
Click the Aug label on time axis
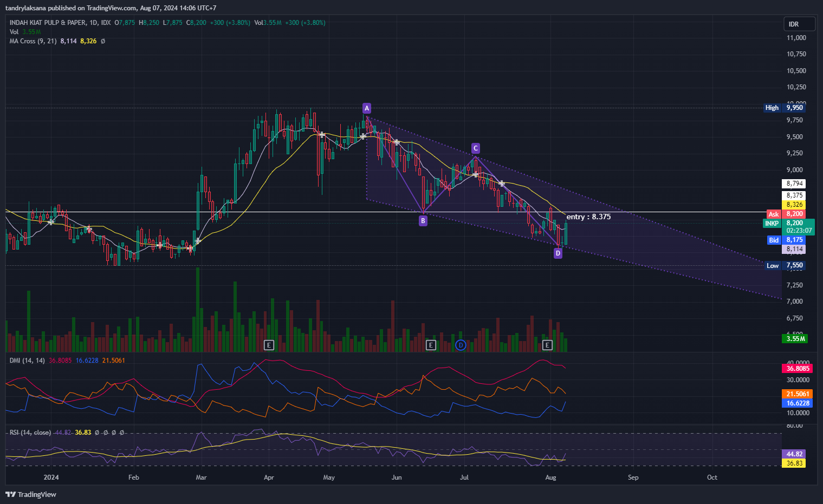(x=551, y=477)
